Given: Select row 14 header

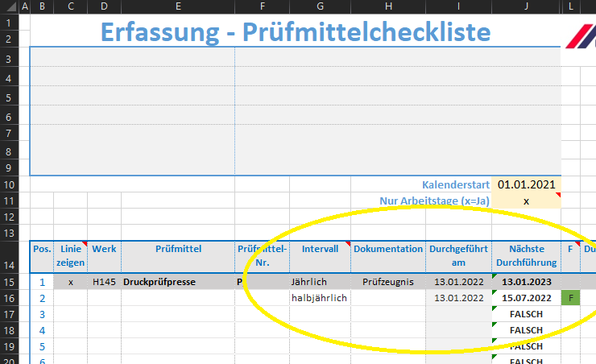Looking at the screenshot, I should tap(9, 257).
